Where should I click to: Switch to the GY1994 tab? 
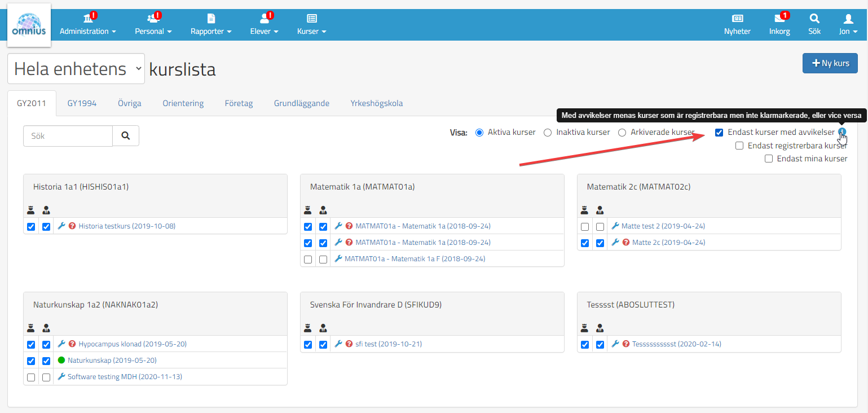tap(82, 104)
